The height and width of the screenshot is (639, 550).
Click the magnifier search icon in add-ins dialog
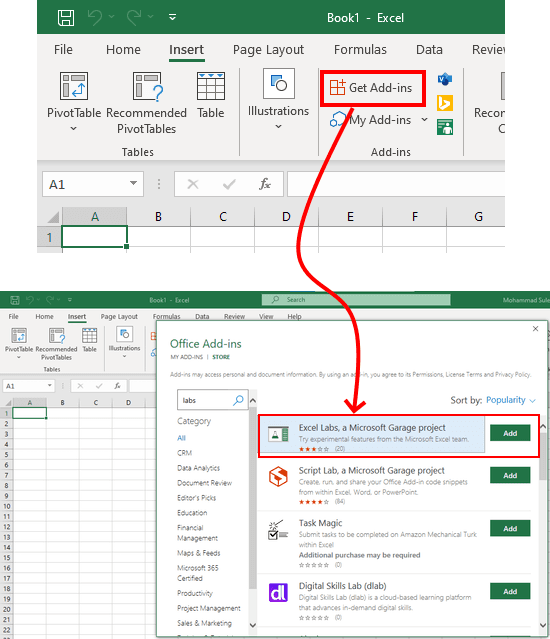(238, 400)
